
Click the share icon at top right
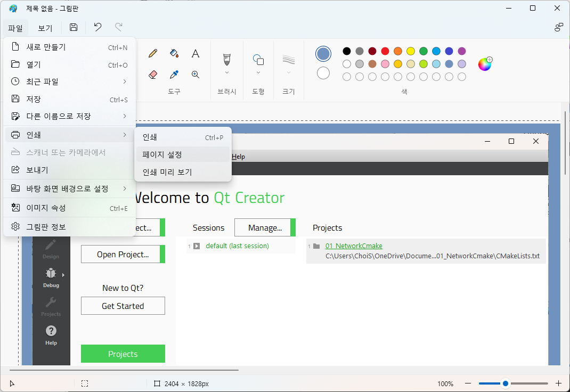tap(559, 27)
